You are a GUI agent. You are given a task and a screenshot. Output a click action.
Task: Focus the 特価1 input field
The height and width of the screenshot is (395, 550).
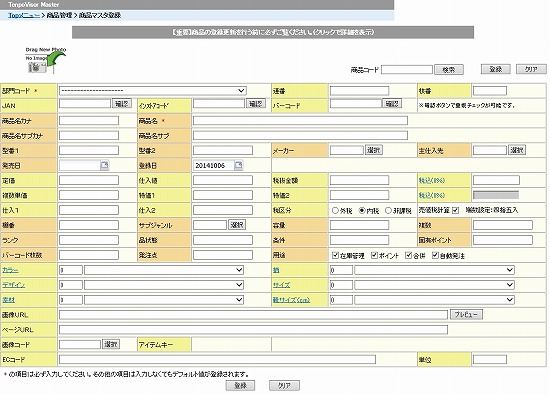[x=223, y=195]
